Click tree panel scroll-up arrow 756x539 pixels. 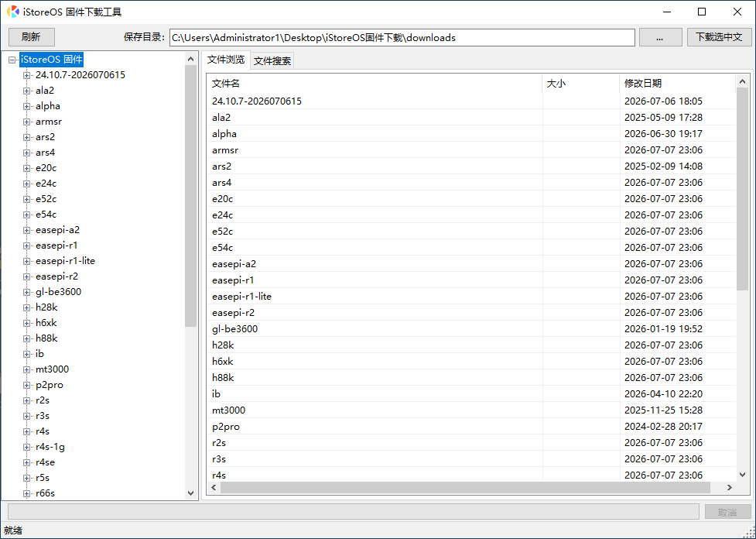(x=191, y=60)
